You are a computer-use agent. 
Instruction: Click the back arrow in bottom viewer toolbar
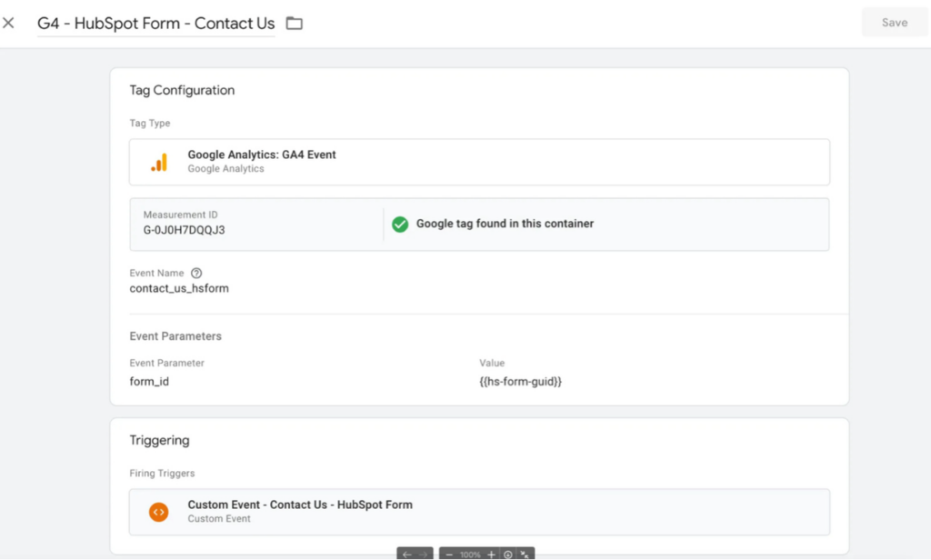coord(406,554)
